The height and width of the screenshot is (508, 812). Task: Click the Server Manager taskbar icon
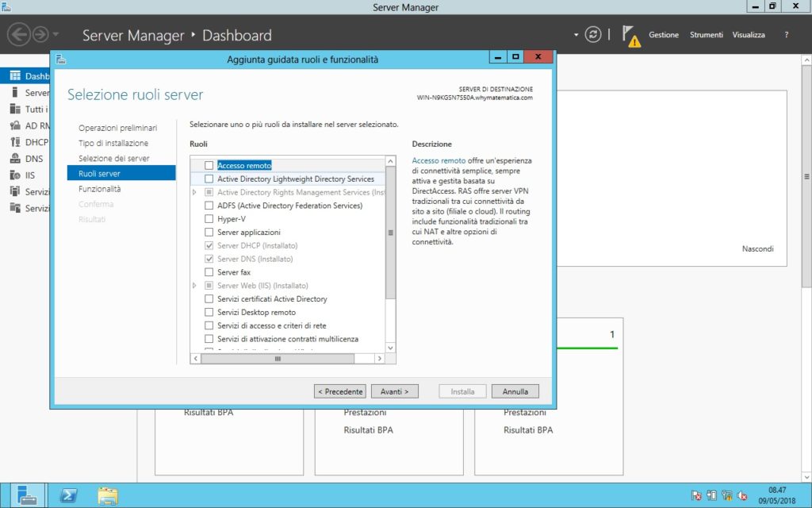[x=26, y=496]
